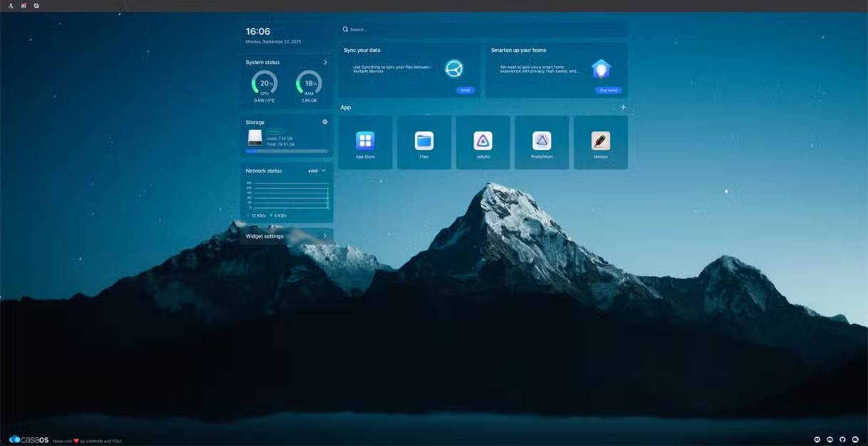
Task: Open the Memos app
Action: point(601,141)
